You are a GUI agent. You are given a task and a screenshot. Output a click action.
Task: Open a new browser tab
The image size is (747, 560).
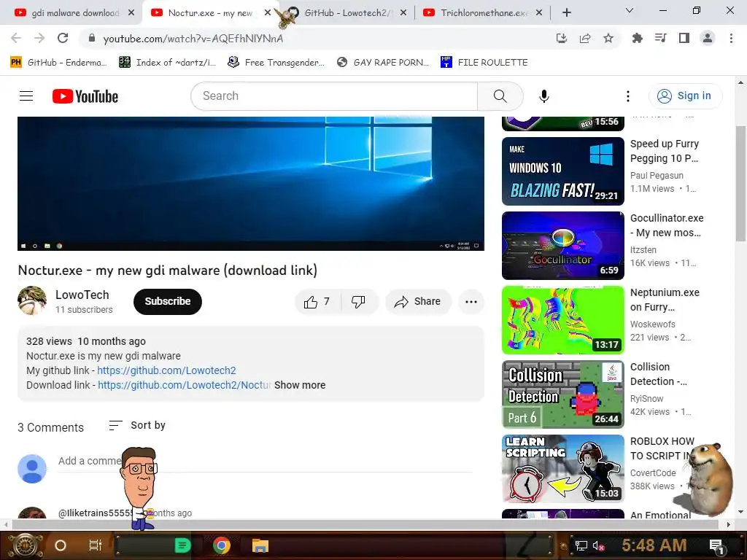(x=566, y=13)
